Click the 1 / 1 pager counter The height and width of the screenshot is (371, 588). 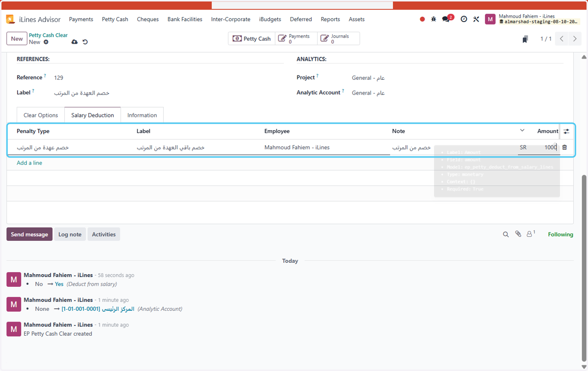pyautogui.click(x=546, y=39)
